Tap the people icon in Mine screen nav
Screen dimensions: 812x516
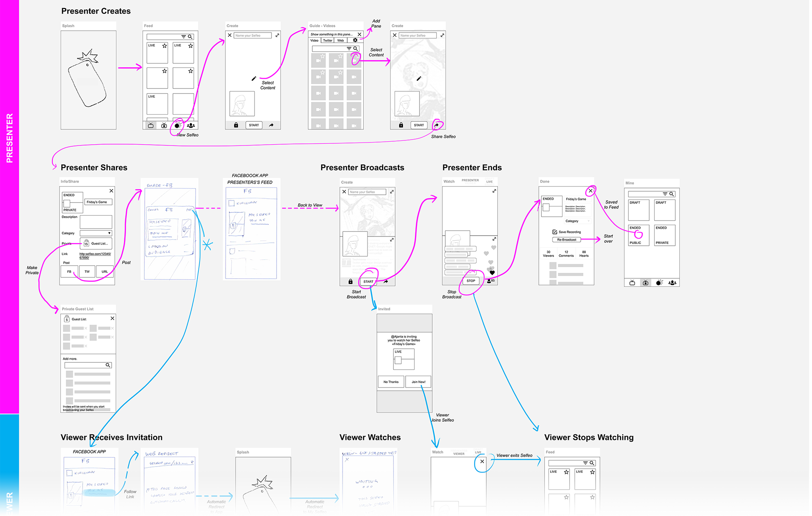click(672, 283)
